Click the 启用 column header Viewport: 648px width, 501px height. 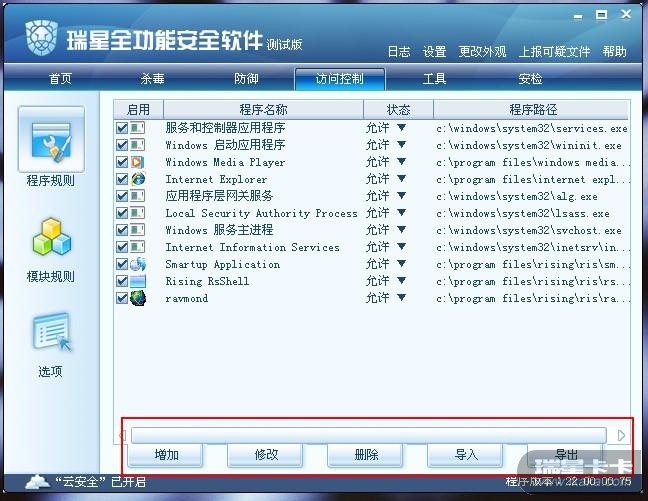138,110
